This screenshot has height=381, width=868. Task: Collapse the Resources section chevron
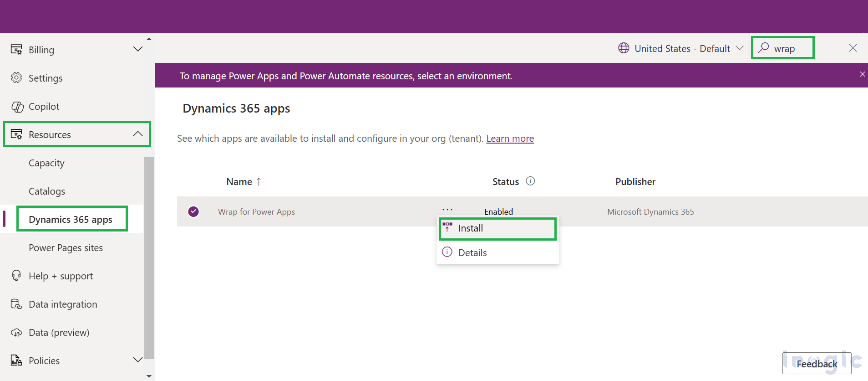[x=138, y=134]
